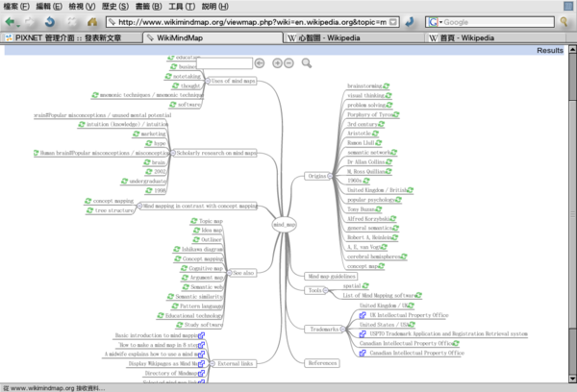Open the Canadian Intellectual Property Office external link
Image resolution: width=577 pixels, height=392 pixels.
click(x=417, y=353)
